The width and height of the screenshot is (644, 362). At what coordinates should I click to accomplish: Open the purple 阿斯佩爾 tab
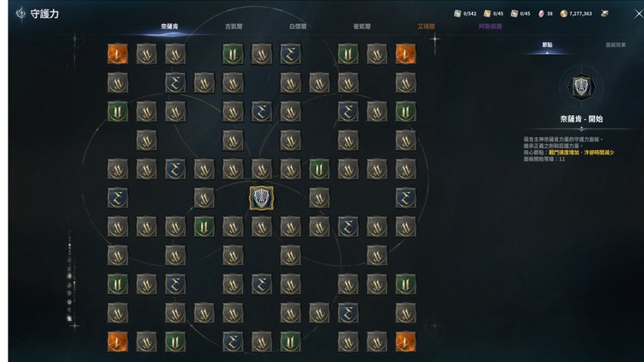[490, 27]
